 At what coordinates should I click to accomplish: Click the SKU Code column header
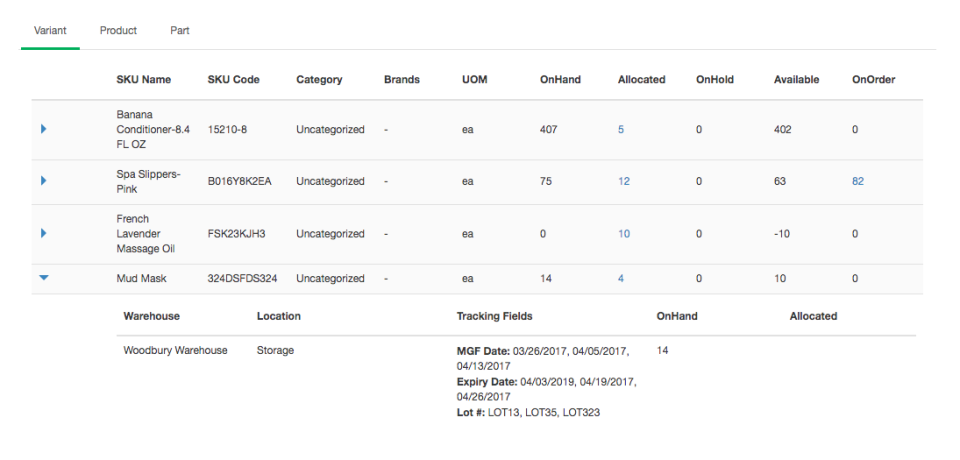(x=233, y=79)
